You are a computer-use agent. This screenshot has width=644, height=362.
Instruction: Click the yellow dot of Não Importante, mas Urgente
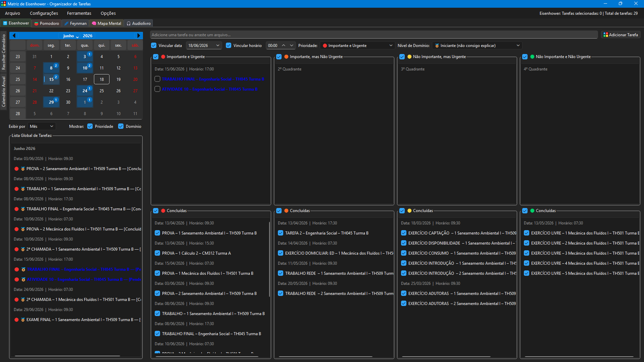tap(409, 57)
